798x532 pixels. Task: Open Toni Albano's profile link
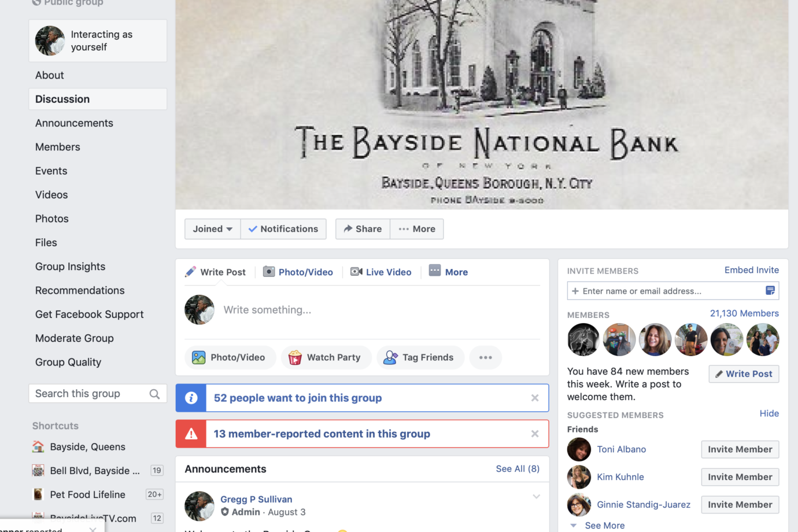point(622,449)
